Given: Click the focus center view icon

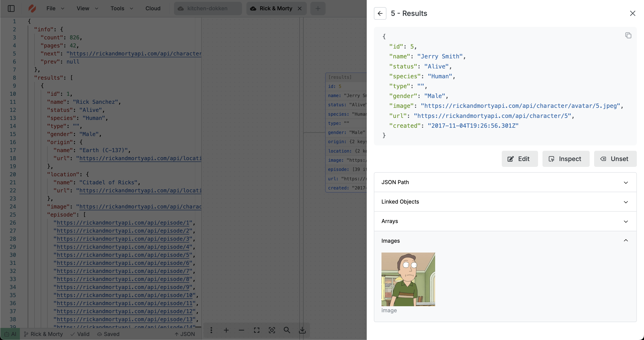Looking at the screenshot, I should [272, 330].
